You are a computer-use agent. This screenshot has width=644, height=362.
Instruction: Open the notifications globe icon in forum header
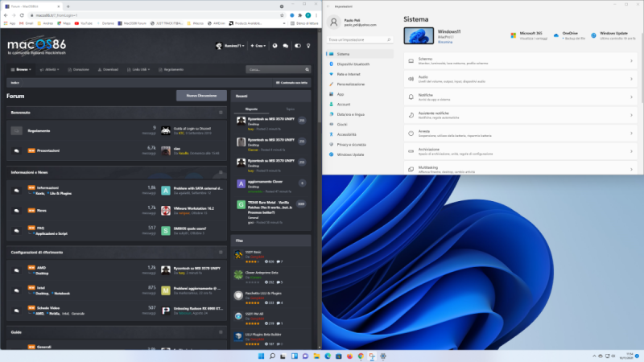point(275,46)
